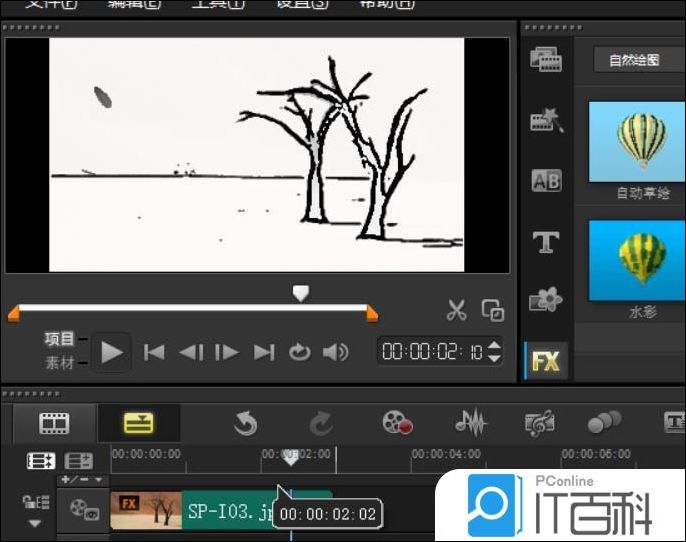Image resolution: width=686 pixels, height=542 pixels.
Task: Open the system volume speaker control
Action: [335, 352]
